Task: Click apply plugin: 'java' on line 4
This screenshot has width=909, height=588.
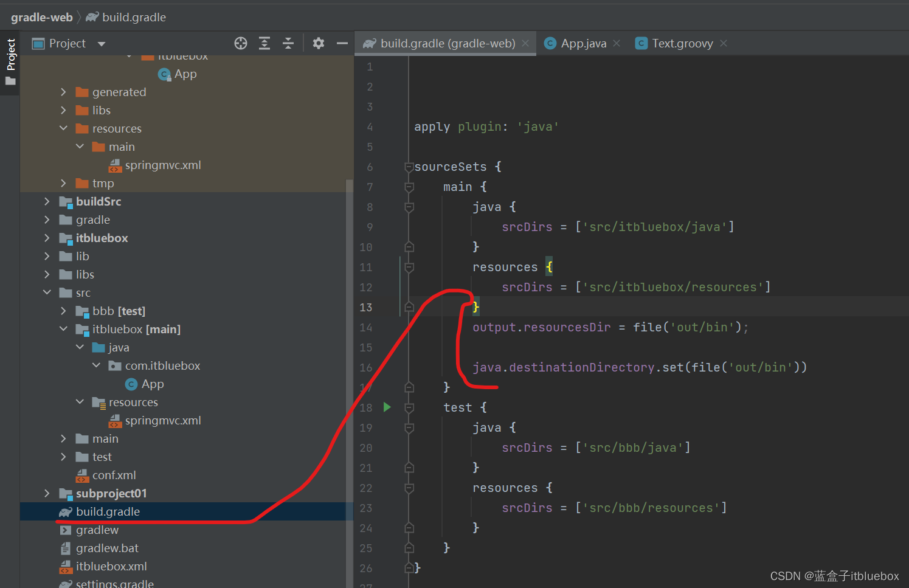Action: (x=486, y=126)
